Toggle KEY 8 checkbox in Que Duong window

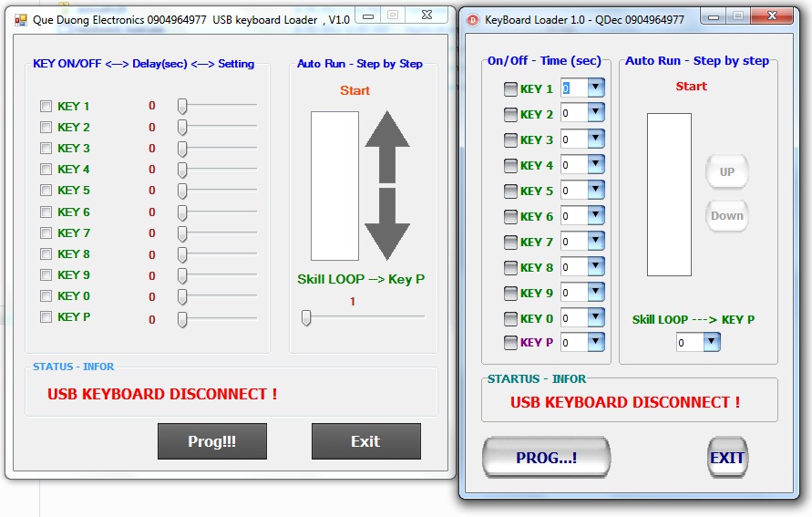pyautogui.click(x=46, y=253)
